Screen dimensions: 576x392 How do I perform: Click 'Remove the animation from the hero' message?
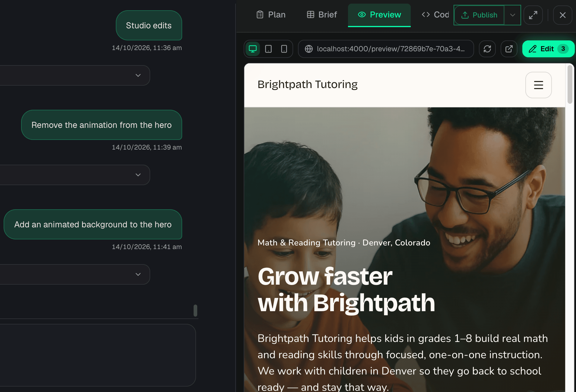[102, 125]
